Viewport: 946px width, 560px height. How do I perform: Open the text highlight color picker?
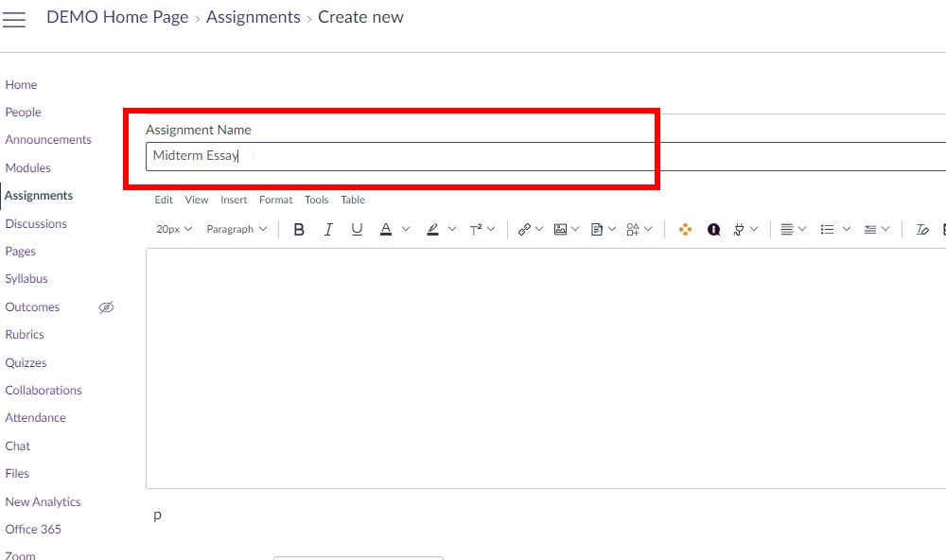click(x=432, y=229)
